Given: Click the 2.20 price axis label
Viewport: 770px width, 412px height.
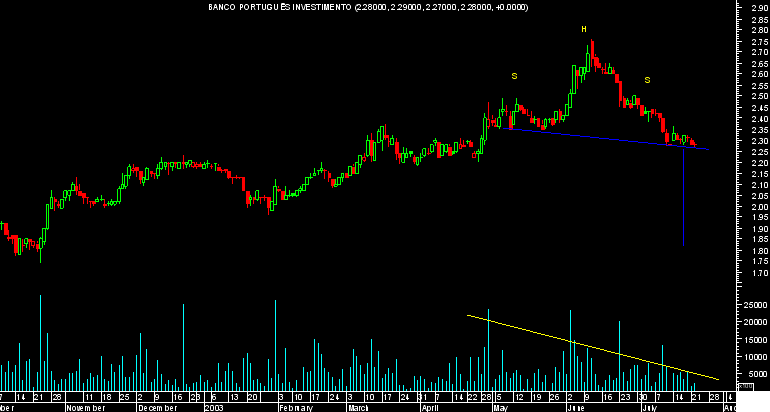Looking at the screenshot, I should coord(760,163).
